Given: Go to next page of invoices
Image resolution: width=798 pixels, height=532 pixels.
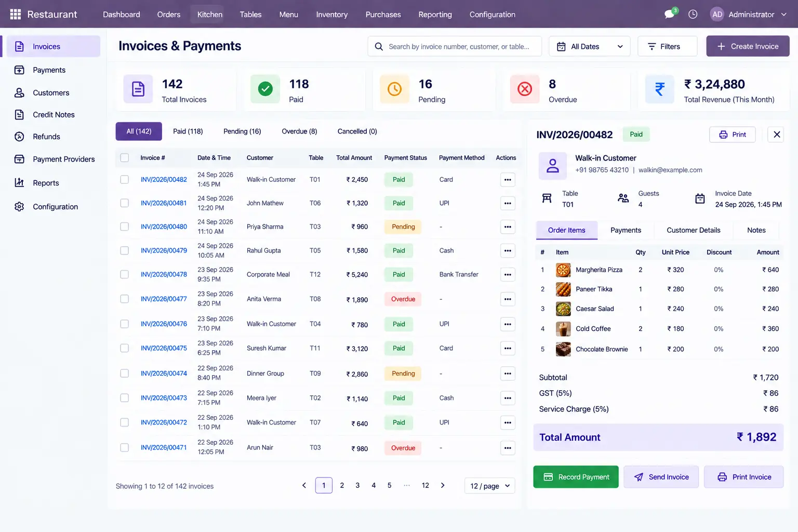Looking at the screenshot, I should pyautogui.click(x=443, y=485).
